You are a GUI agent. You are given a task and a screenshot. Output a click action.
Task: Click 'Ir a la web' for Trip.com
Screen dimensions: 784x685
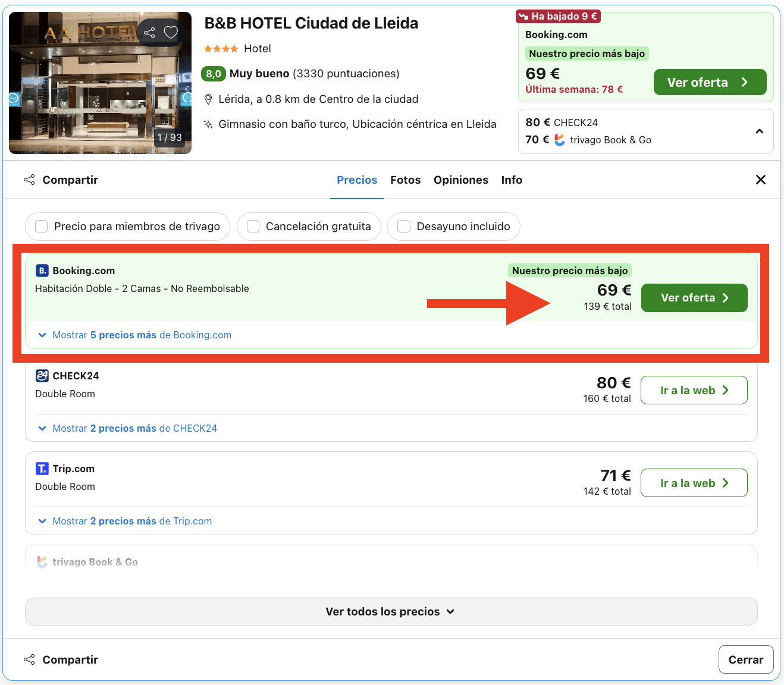(694, 482)
